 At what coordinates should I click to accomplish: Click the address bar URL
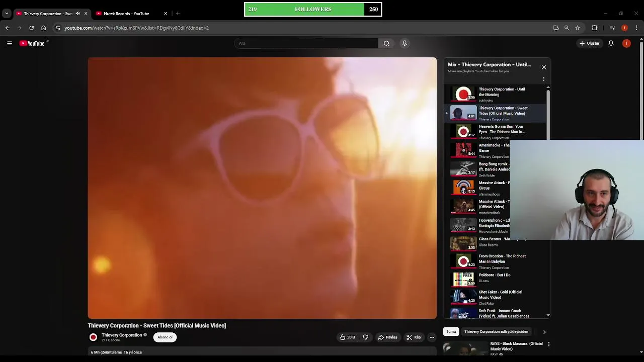click(x=136, y=28)
